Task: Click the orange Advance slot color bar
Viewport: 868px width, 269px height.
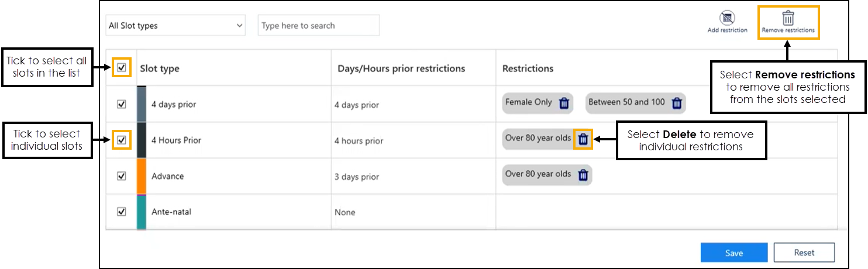Action: click(x=141, y=176)
